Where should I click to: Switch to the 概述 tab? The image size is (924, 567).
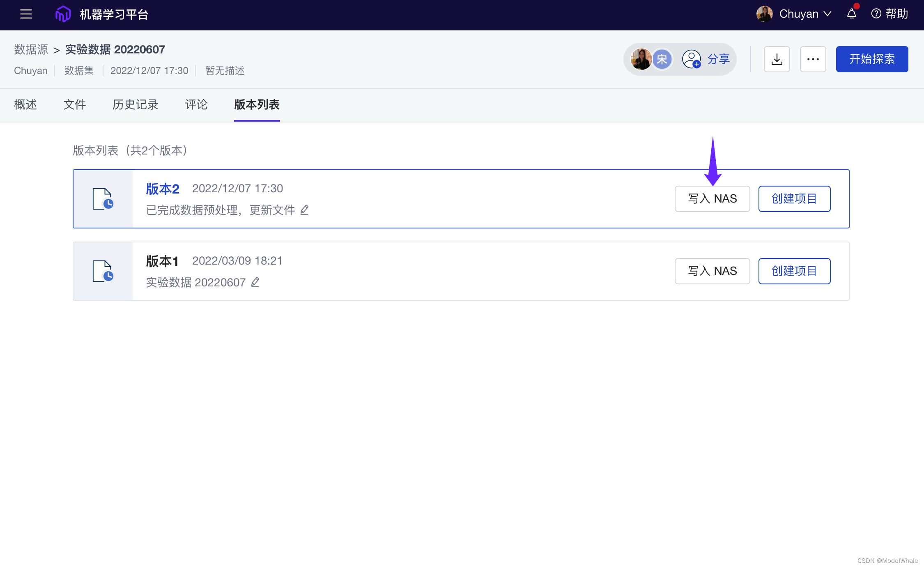(x=25, y=105)
